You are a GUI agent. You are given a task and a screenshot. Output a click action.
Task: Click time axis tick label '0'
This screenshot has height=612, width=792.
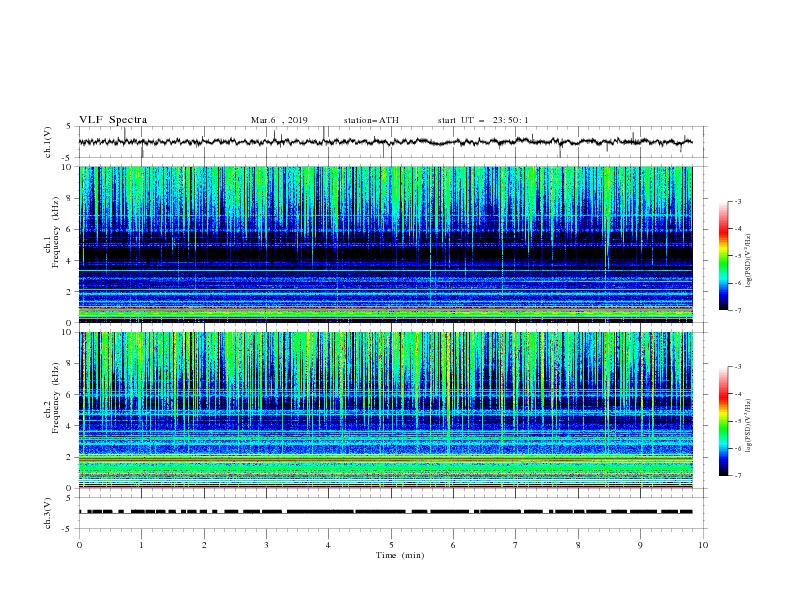(x=79, y=545)
